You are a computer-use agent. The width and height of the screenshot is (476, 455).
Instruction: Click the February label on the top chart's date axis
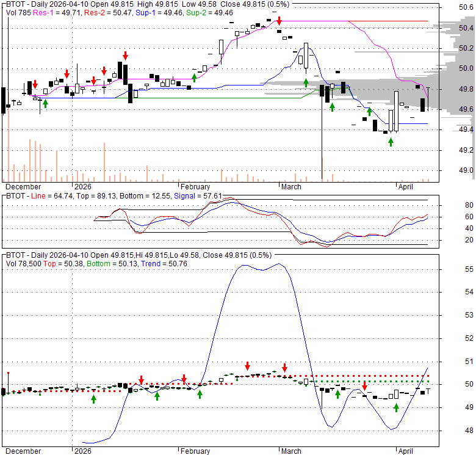pyautogui.click(x=195, y=187)
